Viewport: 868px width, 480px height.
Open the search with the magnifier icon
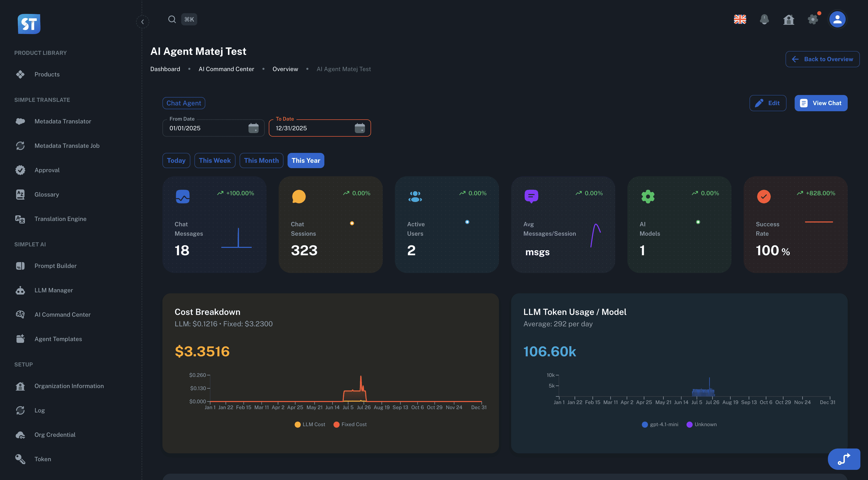click(172, 19)
